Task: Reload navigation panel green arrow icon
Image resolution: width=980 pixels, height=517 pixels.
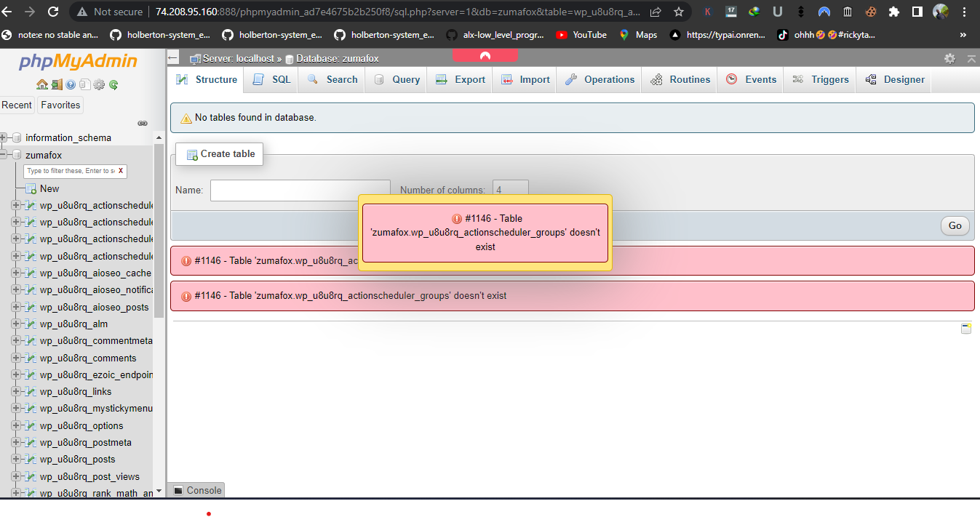Action: point(113,85)
